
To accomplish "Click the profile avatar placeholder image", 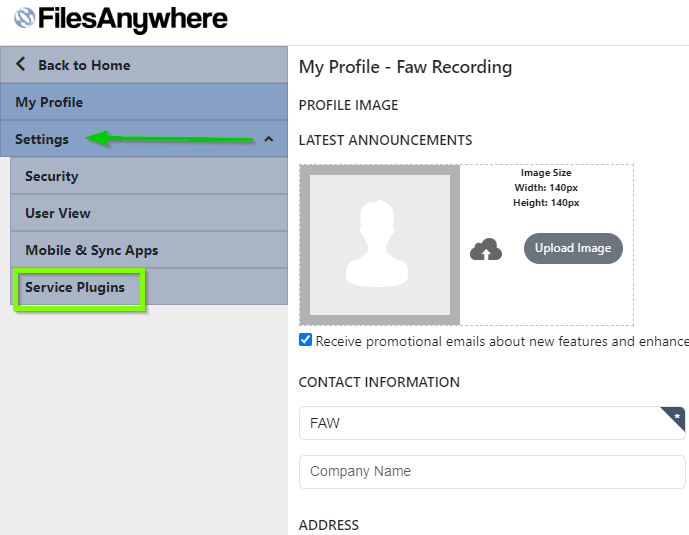I will (380, 245).
